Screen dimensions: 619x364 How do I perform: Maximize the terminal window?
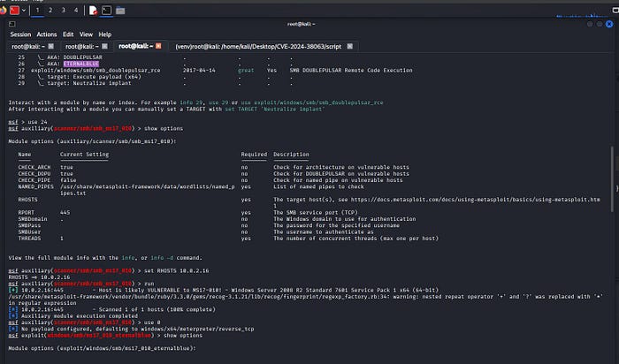pyautogui.click(x=600, y=24)
